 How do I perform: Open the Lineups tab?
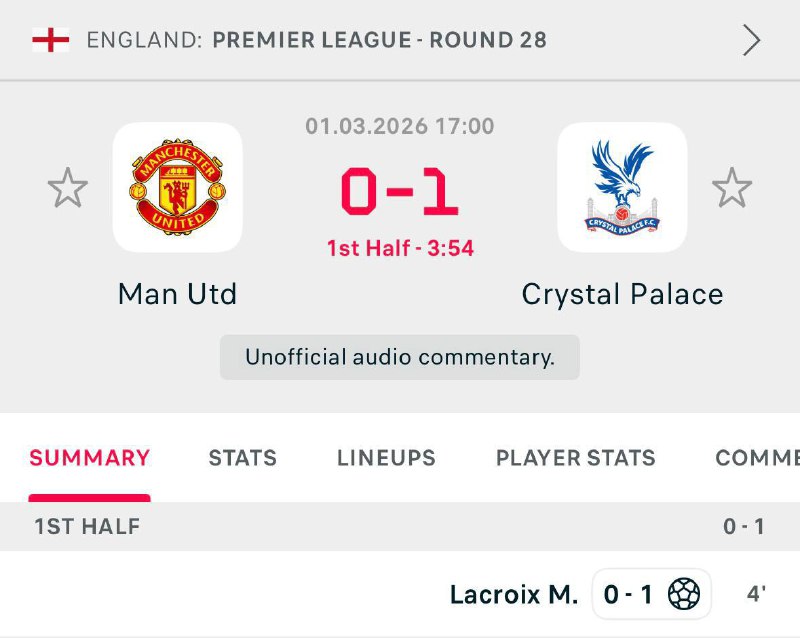tap(386, 458)
